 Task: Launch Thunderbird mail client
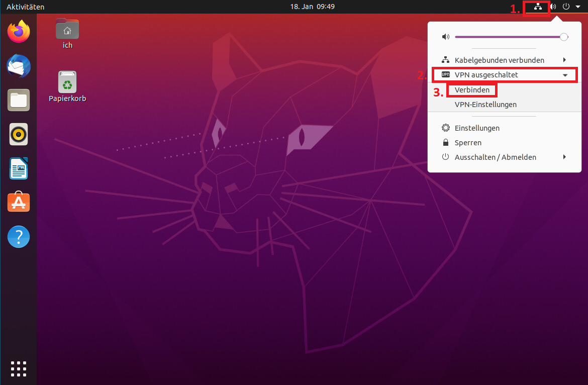coord(19,66)
